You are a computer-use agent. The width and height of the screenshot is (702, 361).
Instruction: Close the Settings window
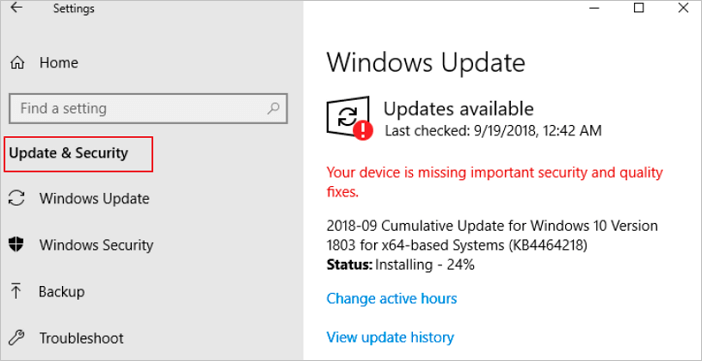pyautogui.click(x=683, y=8)
